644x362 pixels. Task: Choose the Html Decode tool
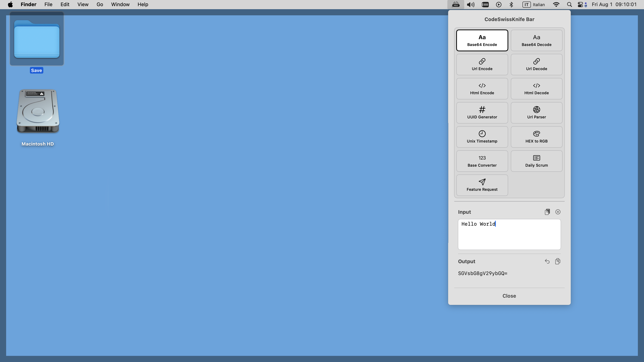tap(536, 89)
